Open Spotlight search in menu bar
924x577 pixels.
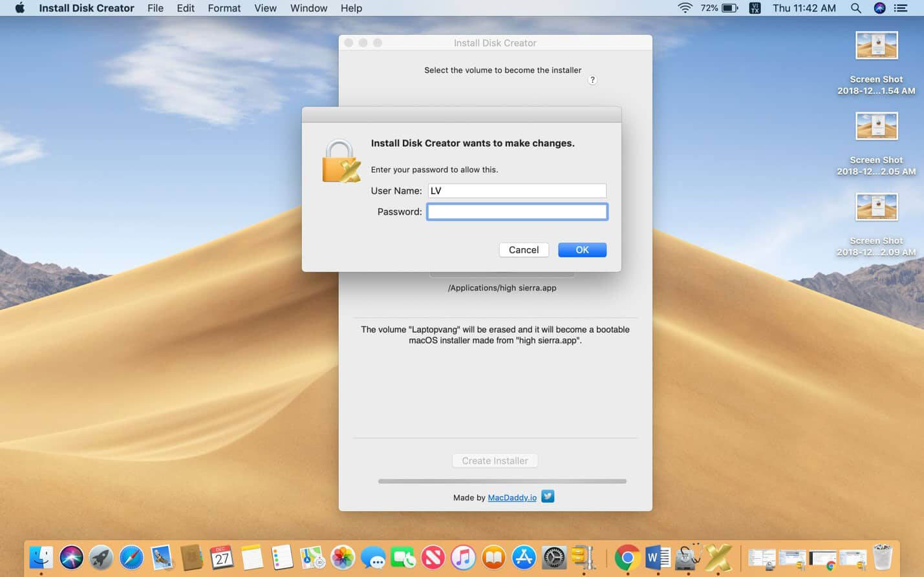(x=855, y=8)
